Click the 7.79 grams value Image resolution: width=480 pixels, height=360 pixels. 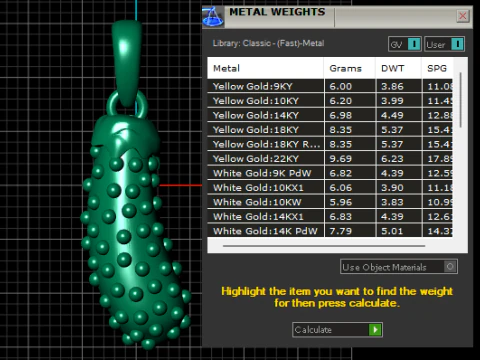click(341, 231)
